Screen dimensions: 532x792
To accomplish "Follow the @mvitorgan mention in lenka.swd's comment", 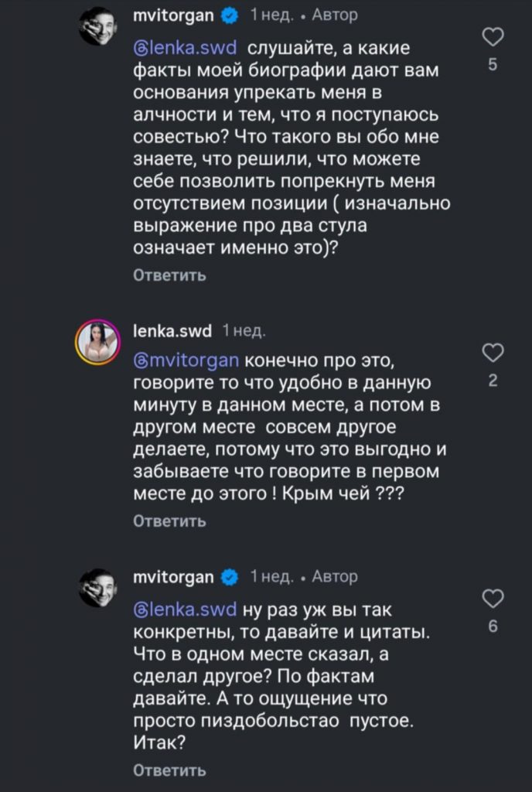I will tap(186, 360).
